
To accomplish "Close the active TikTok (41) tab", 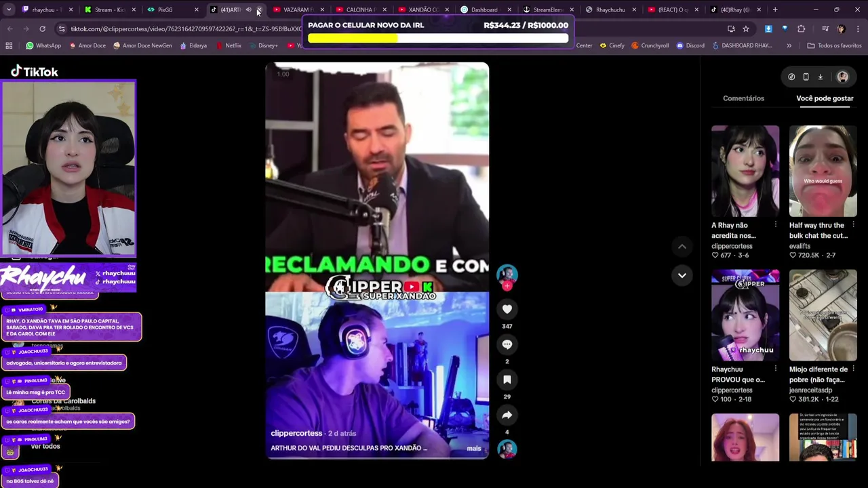I will pyautogui.click(x=259, y=9).
